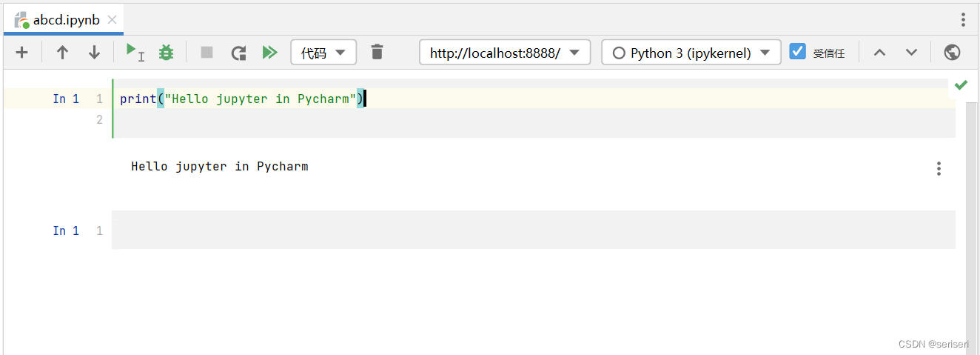Debug cell with bug icon
This screenshot has height=355, width=980.
tap(166, 53)
